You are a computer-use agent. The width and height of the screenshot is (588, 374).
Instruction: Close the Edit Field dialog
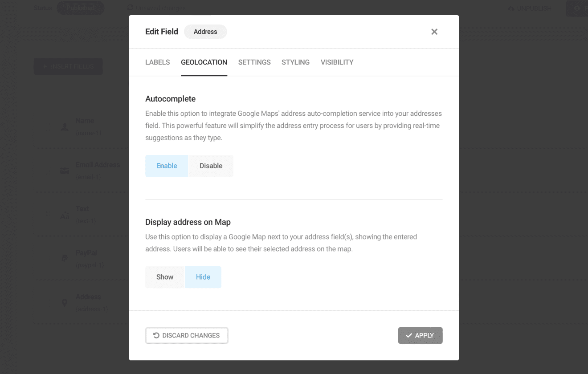pyautogui.click(x=434, y=32)
